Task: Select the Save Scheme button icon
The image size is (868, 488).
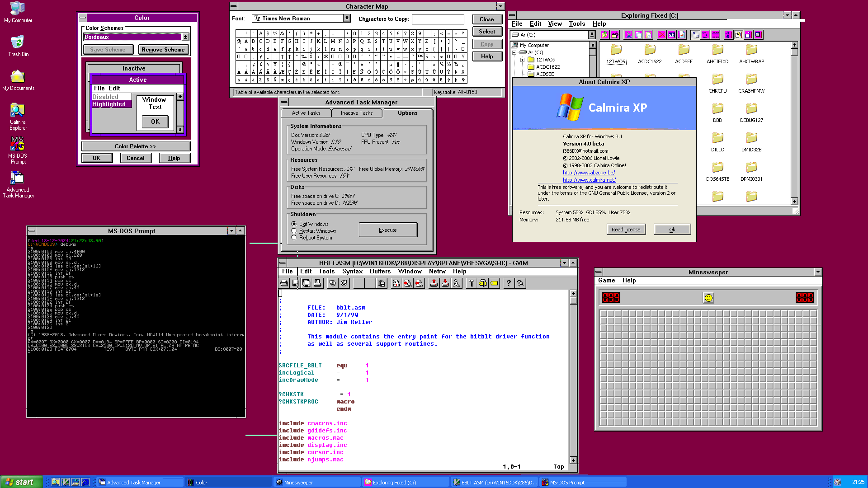Action: [108, 49]
